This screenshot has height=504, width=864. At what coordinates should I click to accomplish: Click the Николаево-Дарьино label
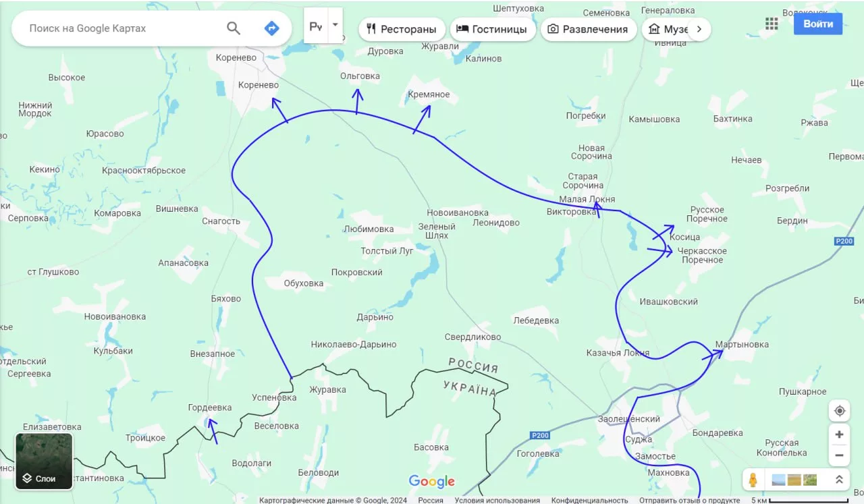[x=354, y=344]
